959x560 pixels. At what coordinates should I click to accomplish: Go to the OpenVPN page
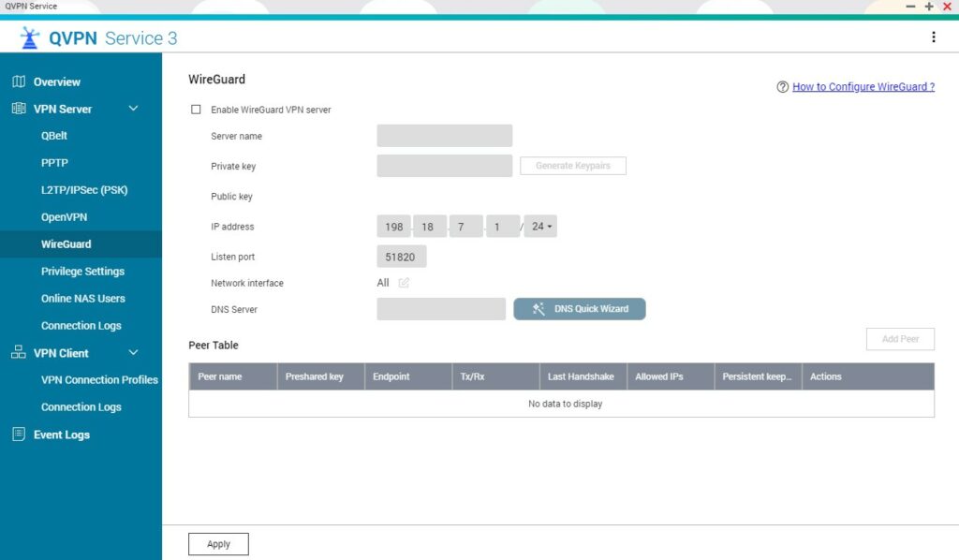(65, 217)
